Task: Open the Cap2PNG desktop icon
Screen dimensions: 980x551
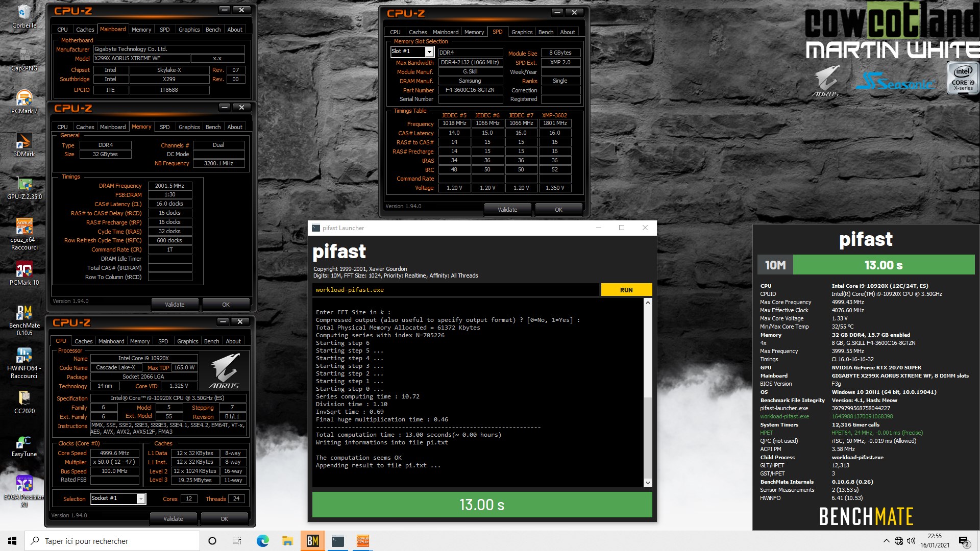Action: pyautogui.click(x=24, y=59)
